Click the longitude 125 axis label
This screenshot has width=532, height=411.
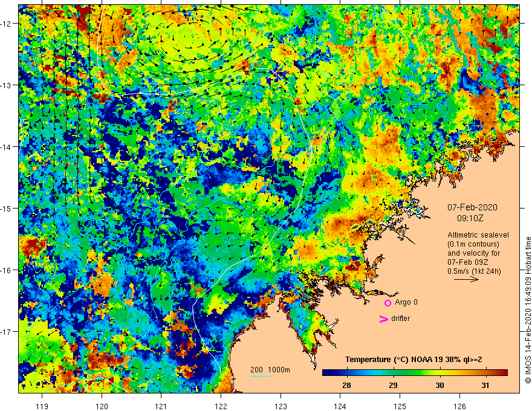tap(400, 406)
